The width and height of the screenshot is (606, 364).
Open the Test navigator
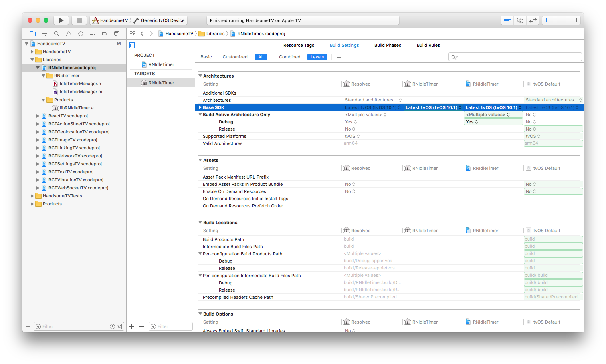pos(81,34)
